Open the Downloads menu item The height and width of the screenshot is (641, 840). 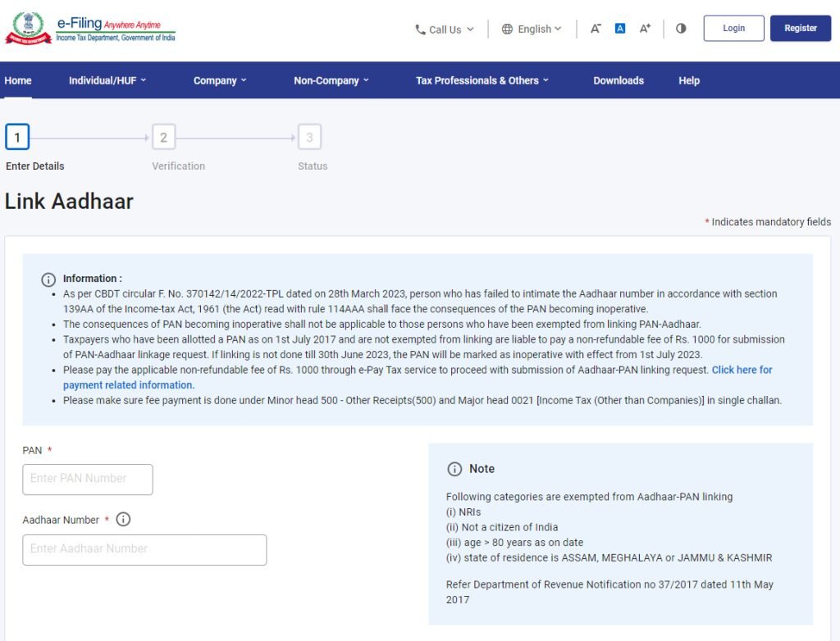[x=619, y=80]
